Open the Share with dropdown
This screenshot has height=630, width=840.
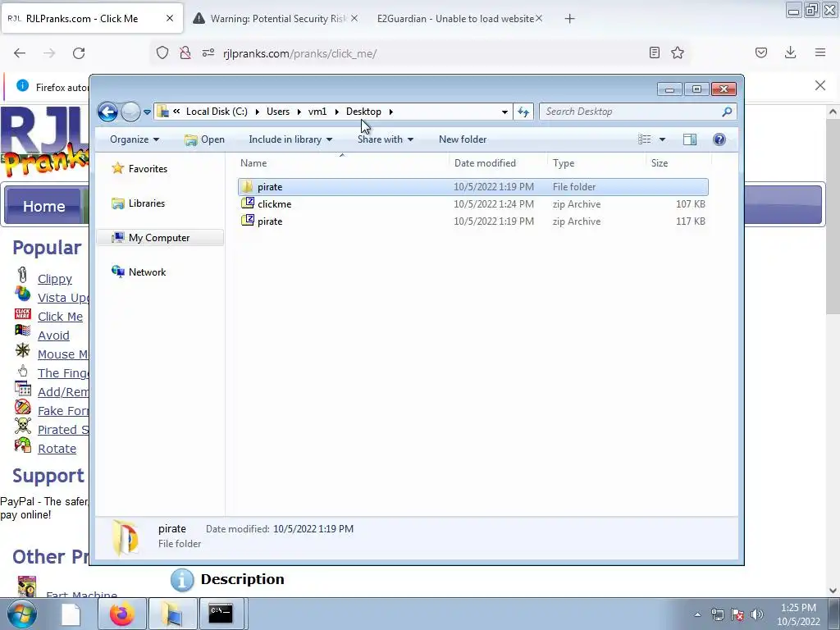[386, 139]
